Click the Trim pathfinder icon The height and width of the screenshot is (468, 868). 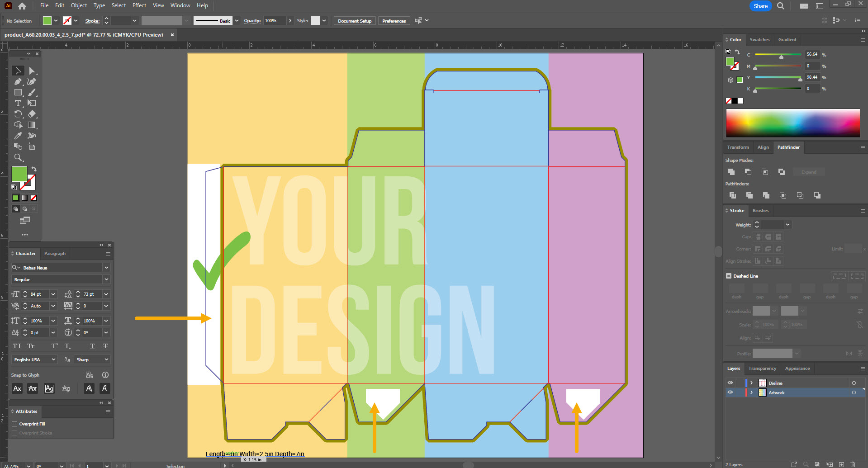click(x=749, y=195)
